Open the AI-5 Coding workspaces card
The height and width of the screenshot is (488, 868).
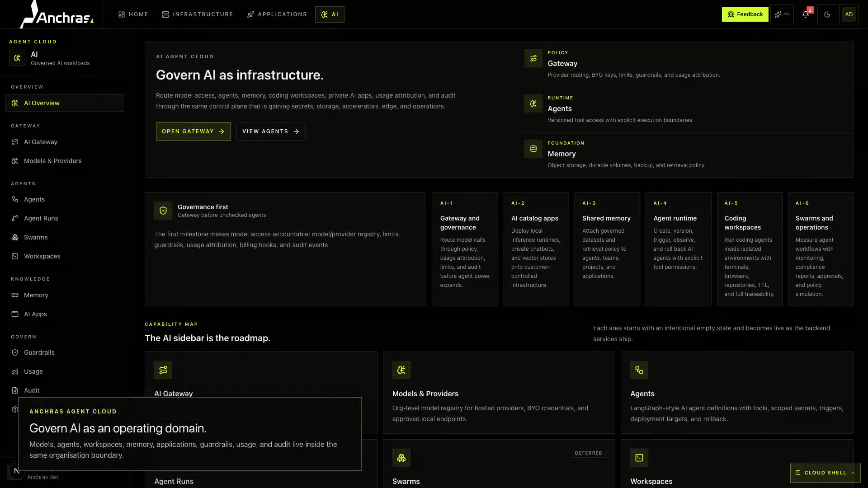(x=749, y=249)
